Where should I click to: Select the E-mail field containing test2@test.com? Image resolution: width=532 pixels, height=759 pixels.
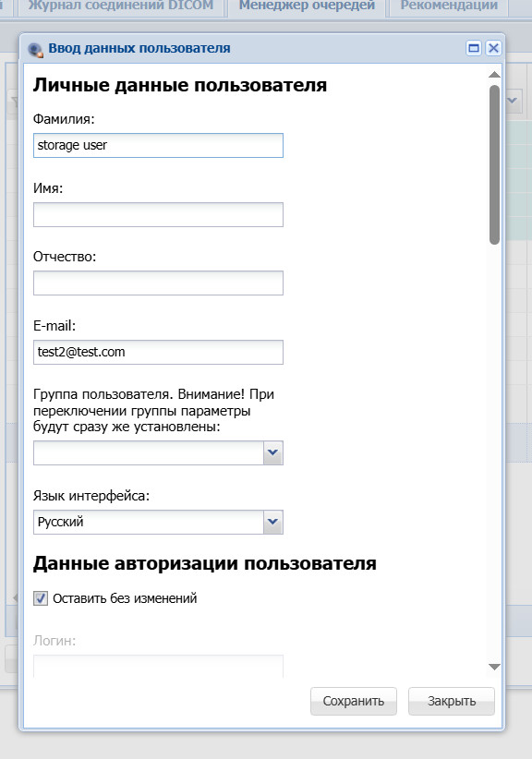158,352
